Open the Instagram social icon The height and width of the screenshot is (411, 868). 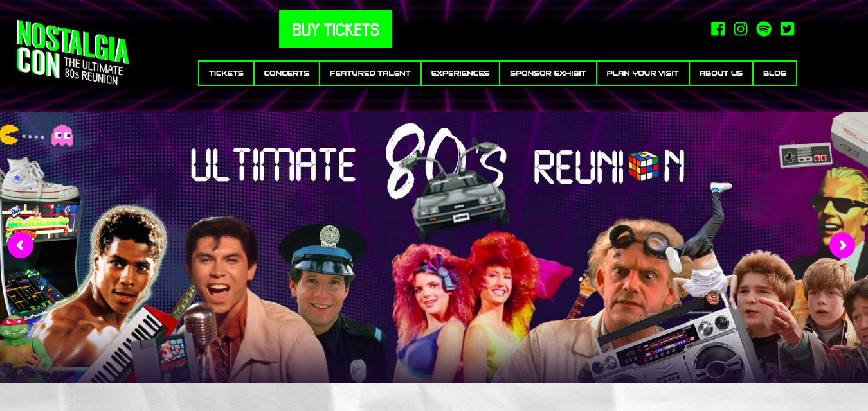(741, 29)
